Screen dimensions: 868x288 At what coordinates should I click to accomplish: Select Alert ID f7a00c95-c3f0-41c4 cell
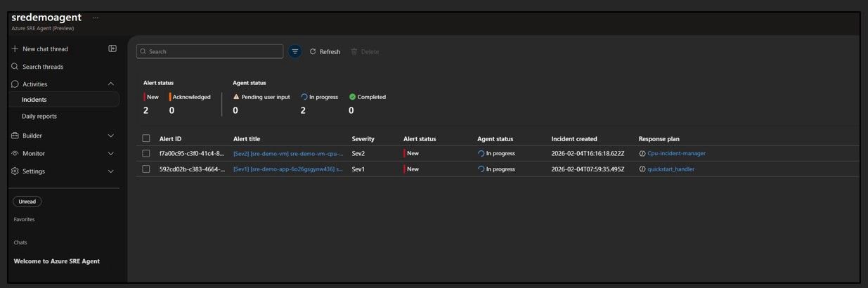point(192,153)
